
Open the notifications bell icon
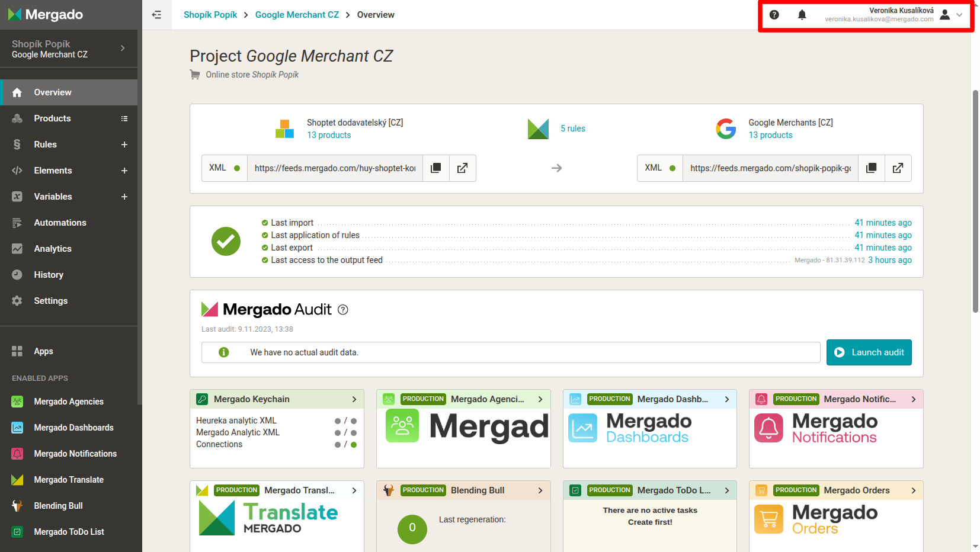(802, 15)
